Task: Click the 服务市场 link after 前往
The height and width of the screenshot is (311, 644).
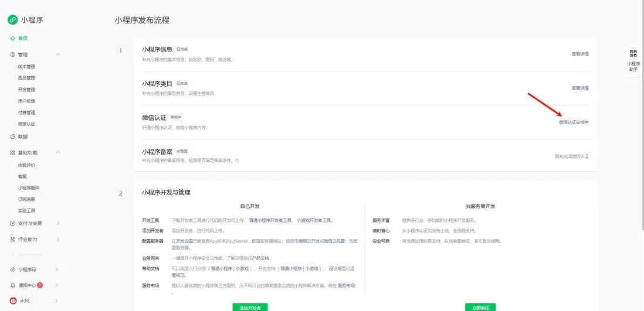Action: (346, 286)
